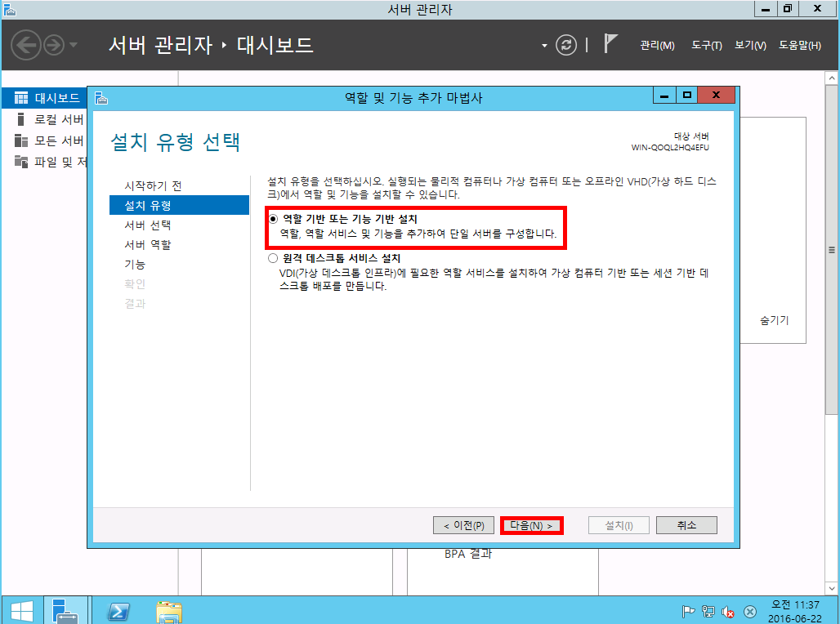The height and width of the screenshot is (624, 840).
Task: Select 파일 및 저장소 in the left navigation
Action: pos(45,162)
